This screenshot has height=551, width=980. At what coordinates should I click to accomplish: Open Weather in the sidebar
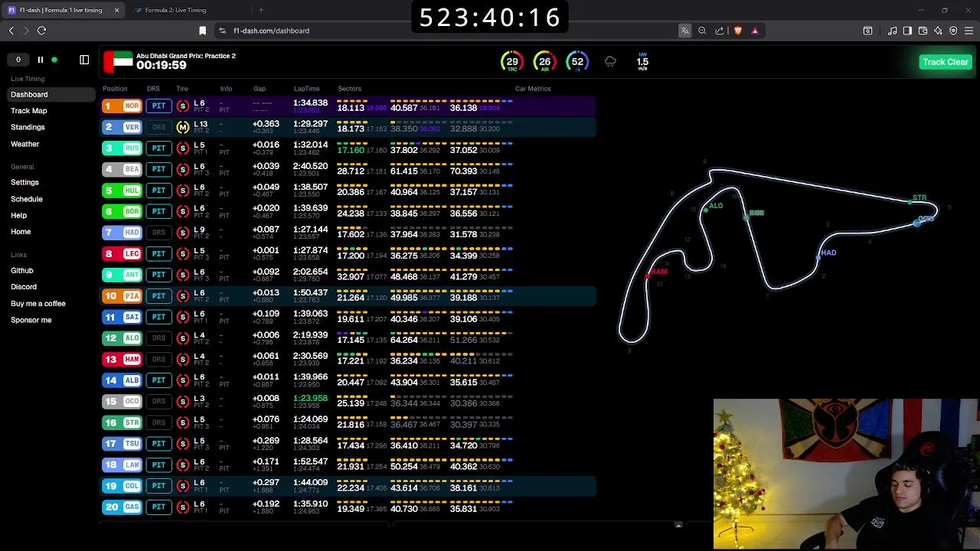25,144
